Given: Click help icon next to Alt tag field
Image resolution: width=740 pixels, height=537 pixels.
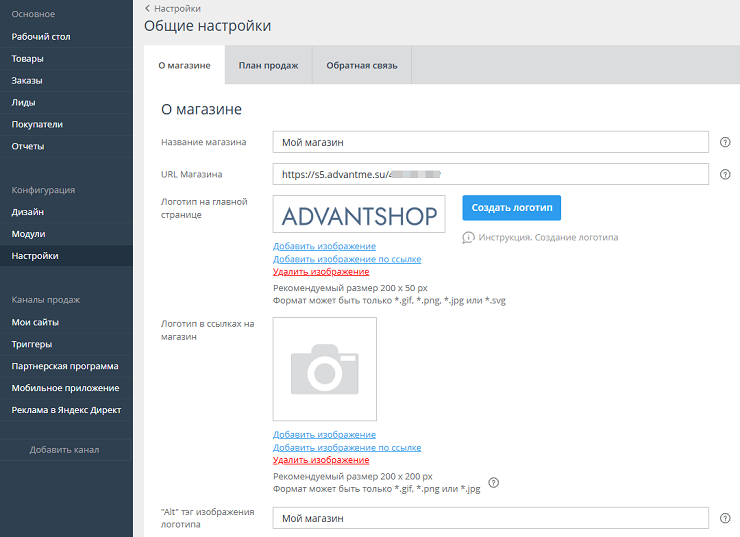Looking at the screenshot, I should [725, 518].
